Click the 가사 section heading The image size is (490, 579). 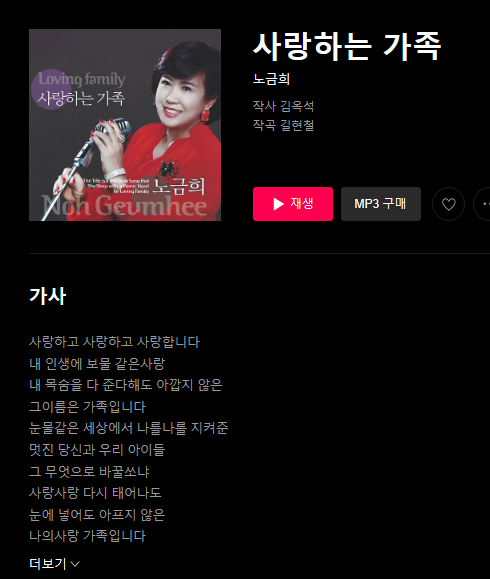click(x=48, y=296)
